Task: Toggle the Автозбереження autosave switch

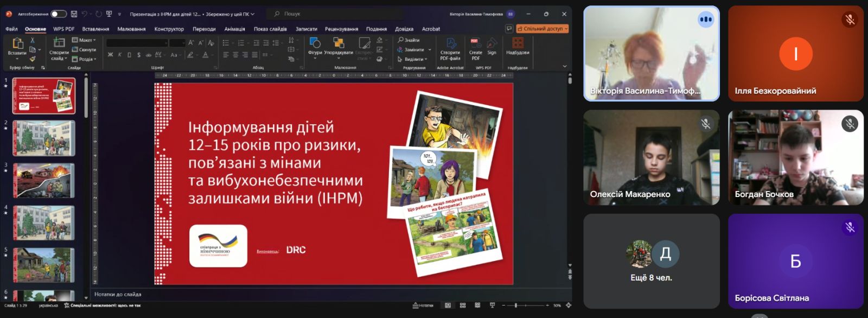Action: [x=59, y=14]
